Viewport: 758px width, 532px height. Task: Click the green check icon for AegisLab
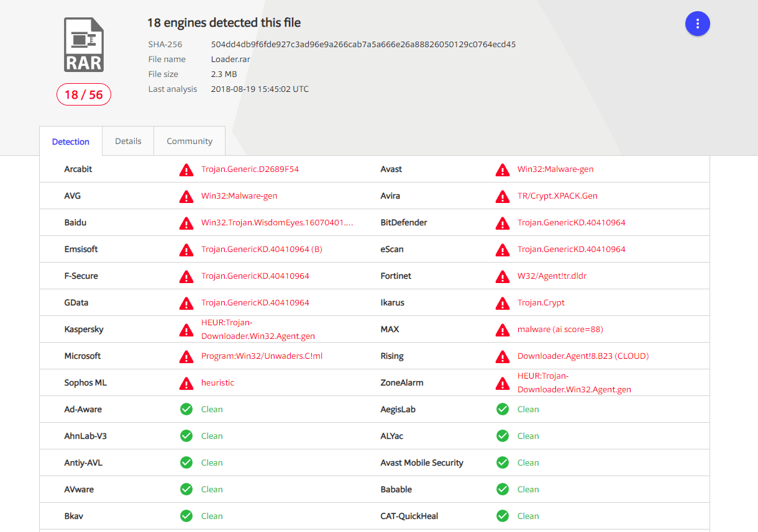[503, 409]
